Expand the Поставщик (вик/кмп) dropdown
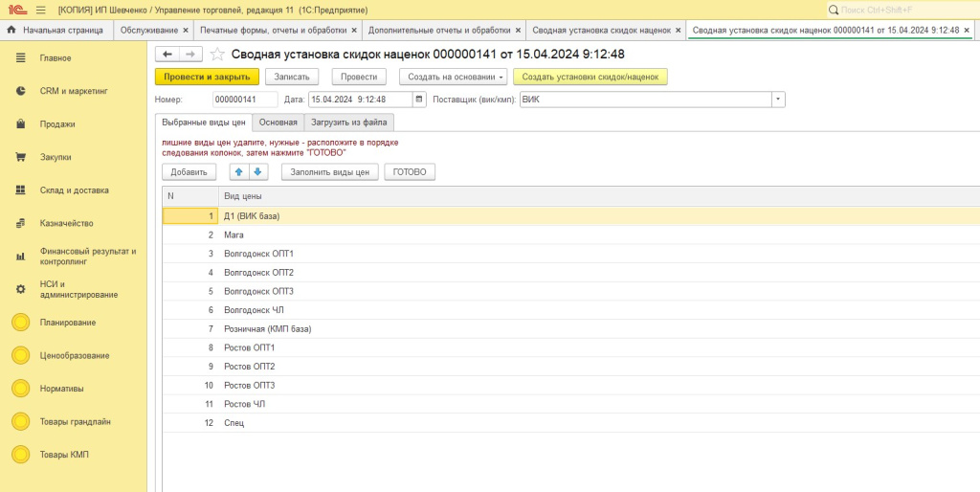Image resolution: width=980 pixels, height=492 pixels. point(778,100)
